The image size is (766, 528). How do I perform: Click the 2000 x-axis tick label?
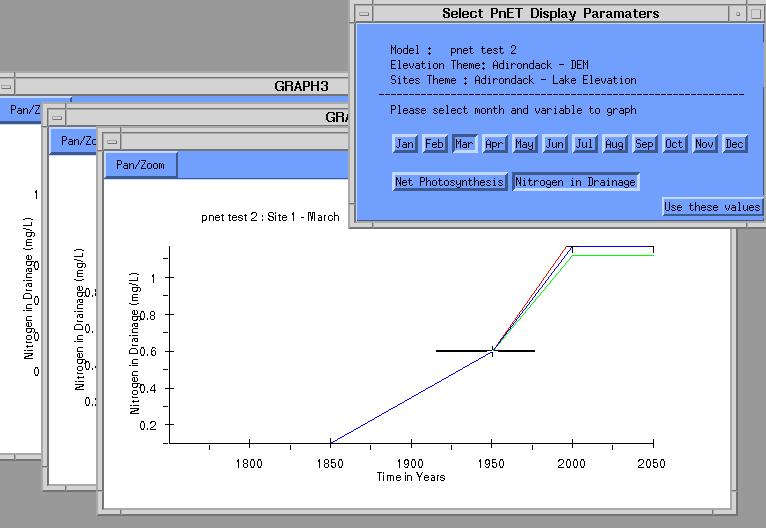572,464
